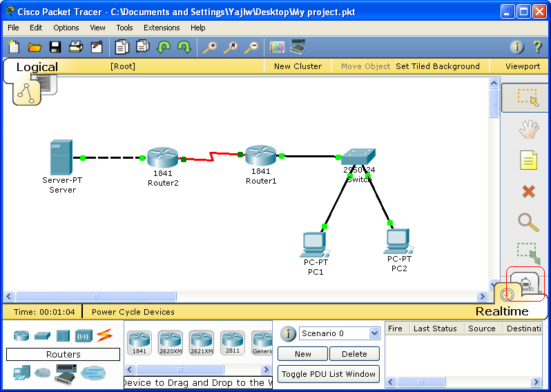Screen dimensions: 551x392
Task: Click the Zoom Reset magnifier icon
Action: point(231,47)
